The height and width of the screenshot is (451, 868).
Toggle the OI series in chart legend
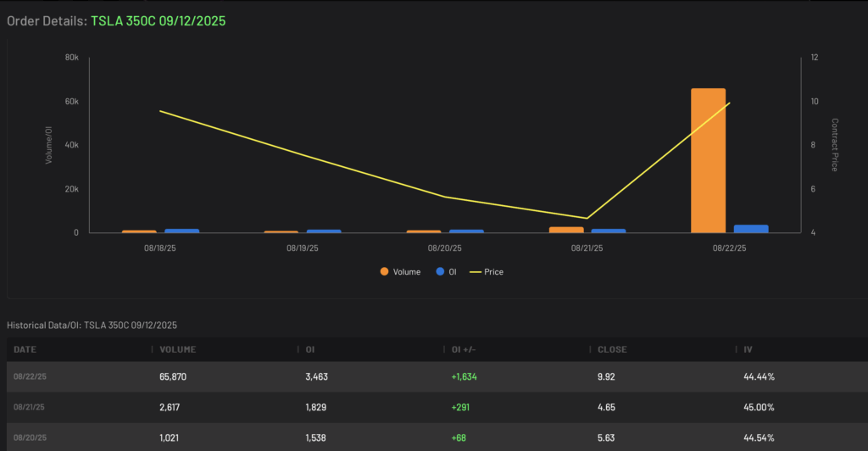coord(446,272)
